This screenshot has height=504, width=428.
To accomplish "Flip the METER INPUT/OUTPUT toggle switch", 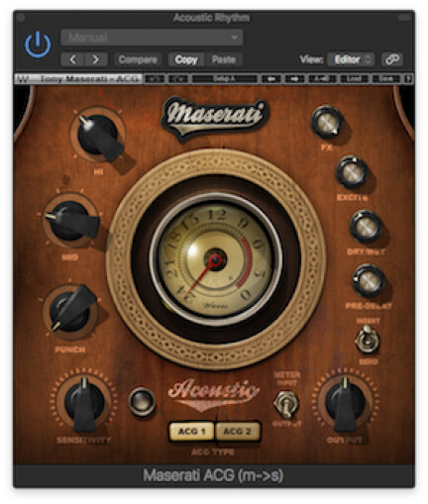I will pos(286,404).
